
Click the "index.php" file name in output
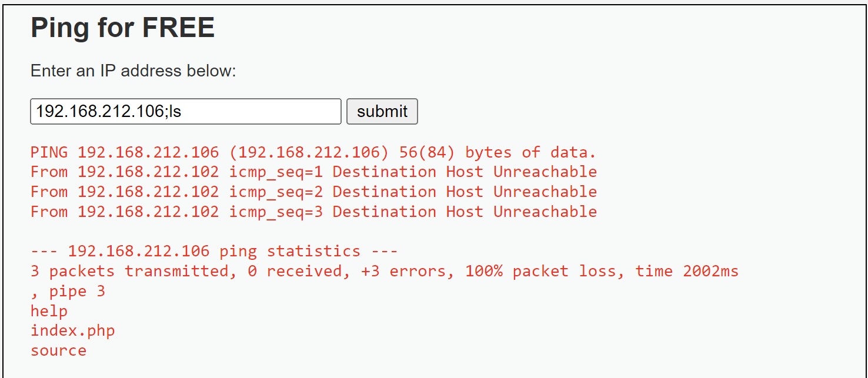coord(72,331)
